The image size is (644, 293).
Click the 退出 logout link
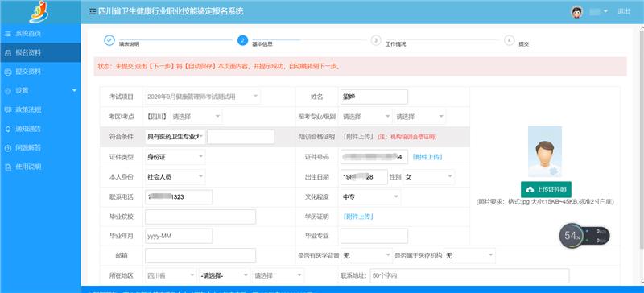click(x=623, y=11)
